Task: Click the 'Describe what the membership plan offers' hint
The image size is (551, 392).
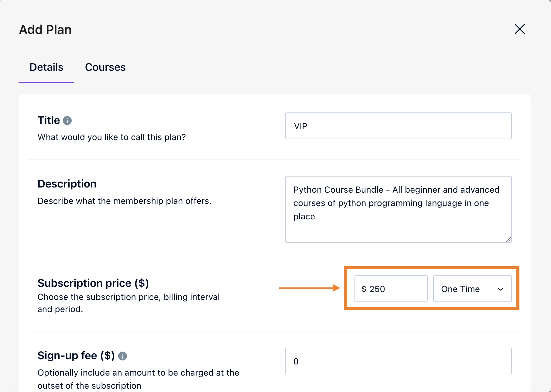Action: pos(124,201)
